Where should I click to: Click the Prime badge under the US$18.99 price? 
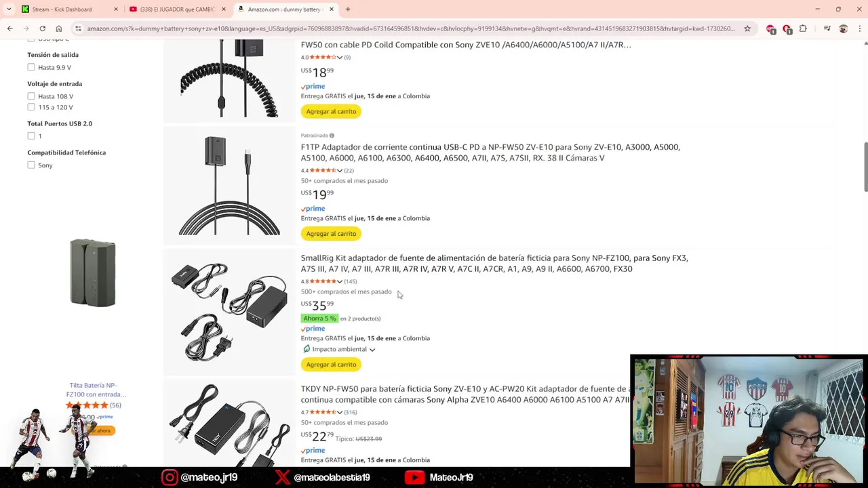313,87
